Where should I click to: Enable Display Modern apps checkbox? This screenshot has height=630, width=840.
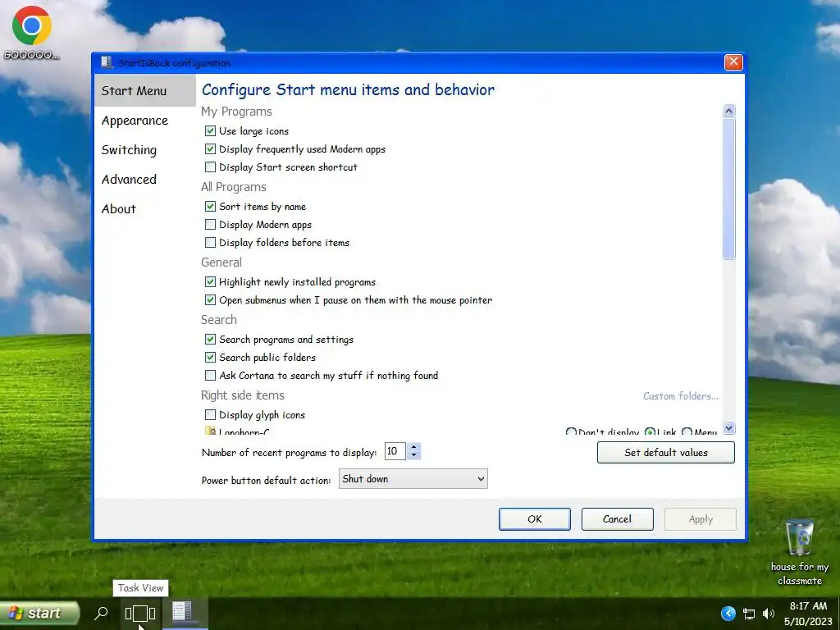(211, 225)
